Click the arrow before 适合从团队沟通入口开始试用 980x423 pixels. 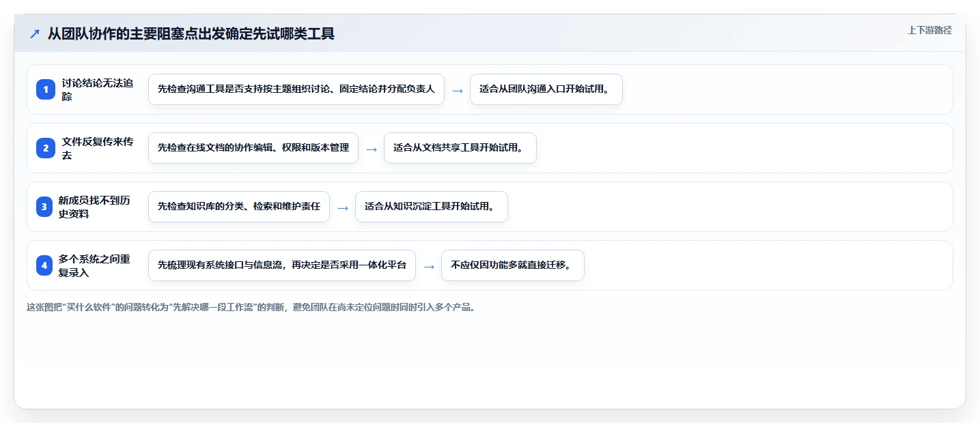[458, 90]
